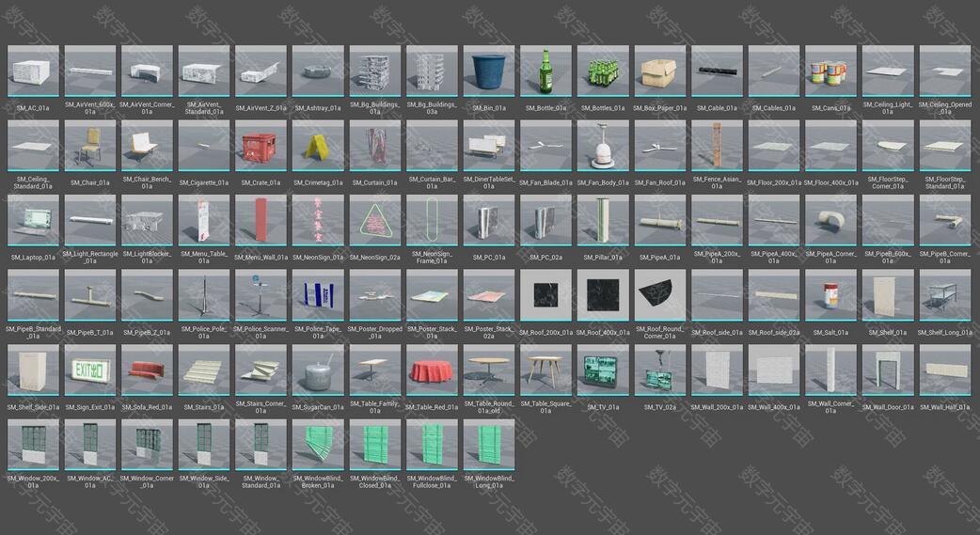This screenshot has width=980, height=535.
Task: Click the SM_Laptop_01a asset thumbnail
Action: pos(33,219)
